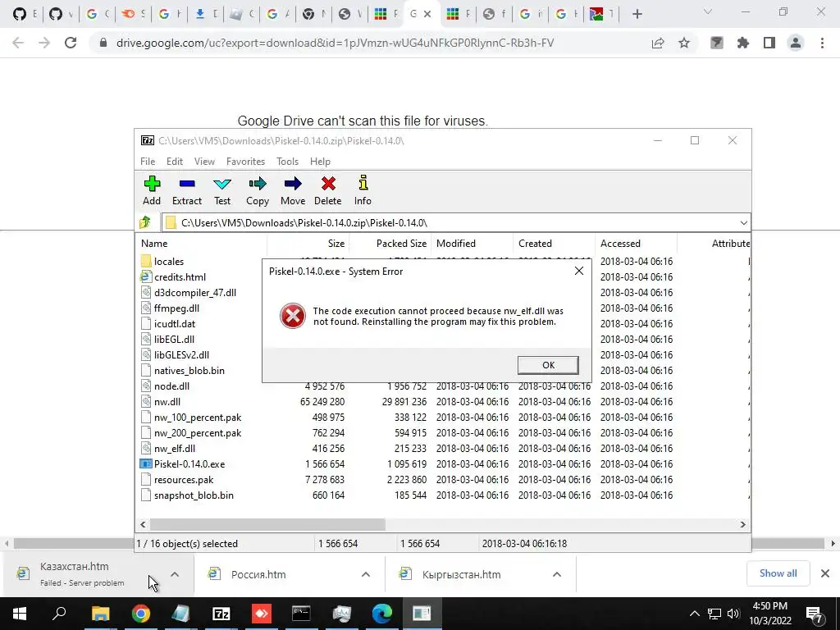Image resolution: width=840 pixels, height=630 pixels.
Task: Sort by the Accessed column header
Action: tap(637, 243)
